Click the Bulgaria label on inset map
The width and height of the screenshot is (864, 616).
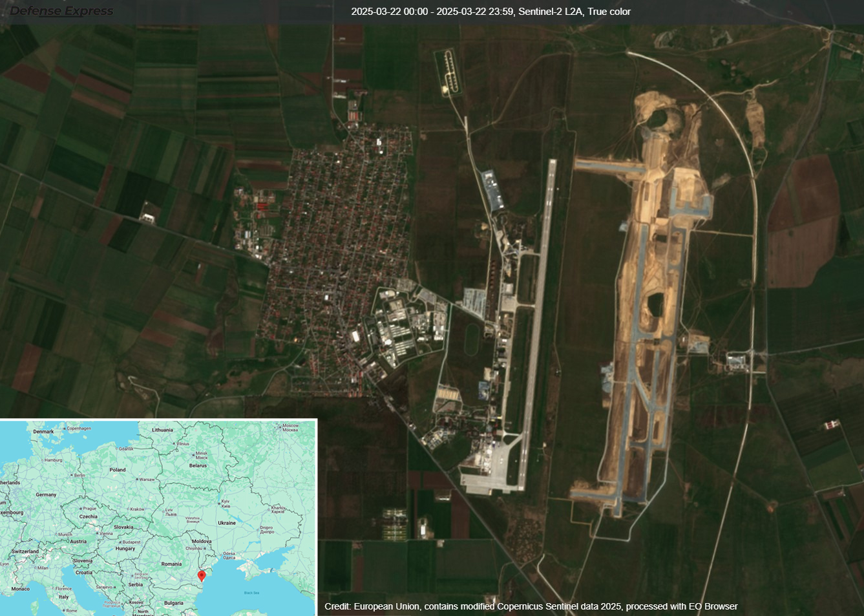point(173,603)
